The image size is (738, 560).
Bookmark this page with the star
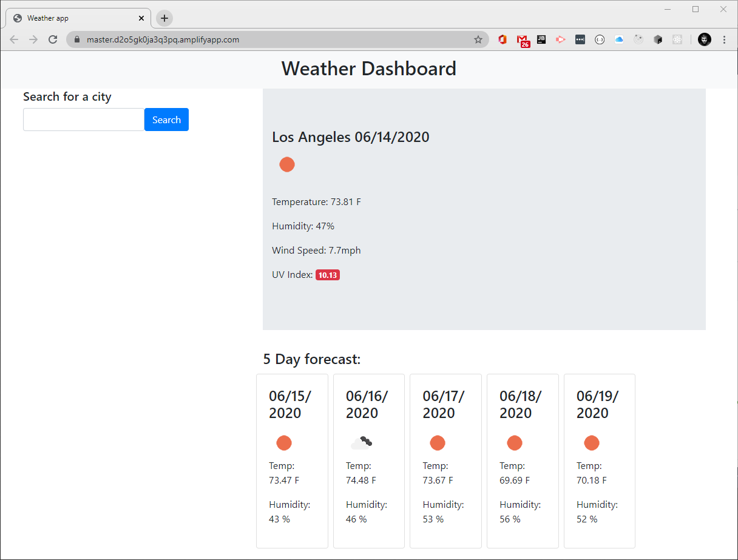pos(478,39)
